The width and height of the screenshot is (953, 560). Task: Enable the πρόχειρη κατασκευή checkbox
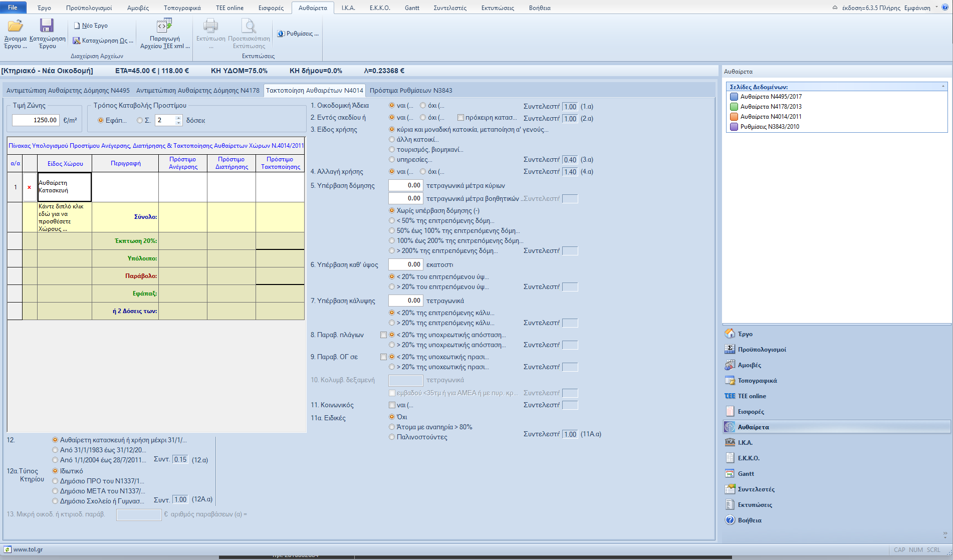(460, 118)
